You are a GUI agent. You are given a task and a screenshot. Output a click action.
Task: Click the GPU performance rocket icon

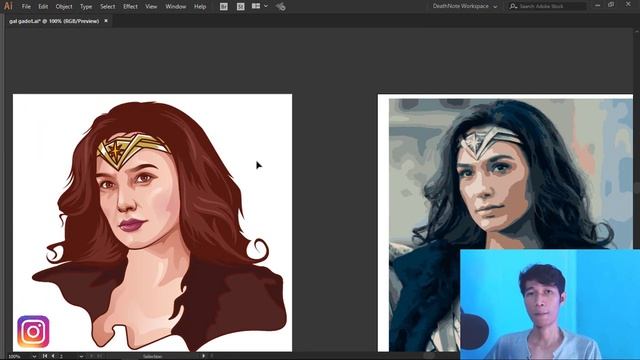280,7
